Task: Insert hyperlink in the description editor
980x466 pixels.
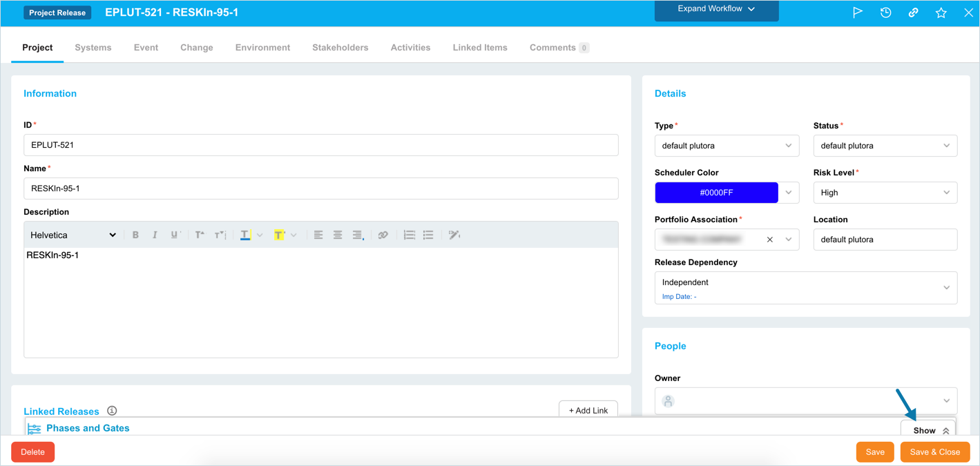Action: coord(383,235)
